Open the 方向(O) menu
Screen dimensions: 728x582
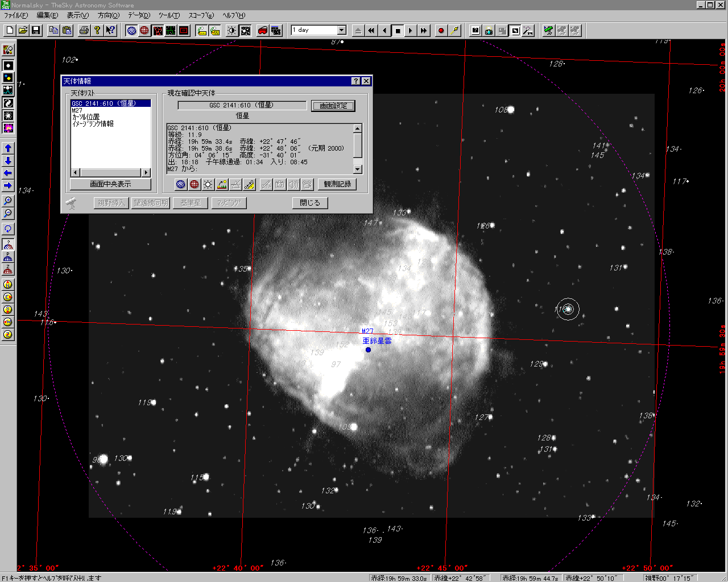tap(109, 15)
